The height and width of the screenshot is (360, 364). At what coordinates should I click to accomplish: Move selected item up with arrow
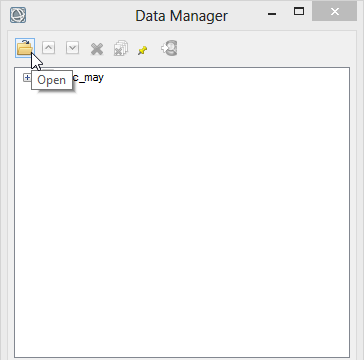click(48, 48)
